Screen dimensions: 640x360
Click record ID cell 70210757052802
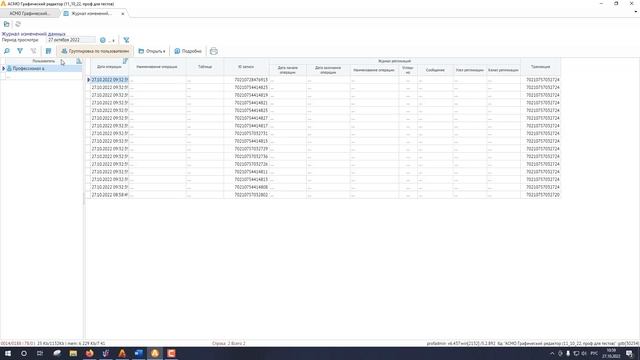(x=247, y=195)
